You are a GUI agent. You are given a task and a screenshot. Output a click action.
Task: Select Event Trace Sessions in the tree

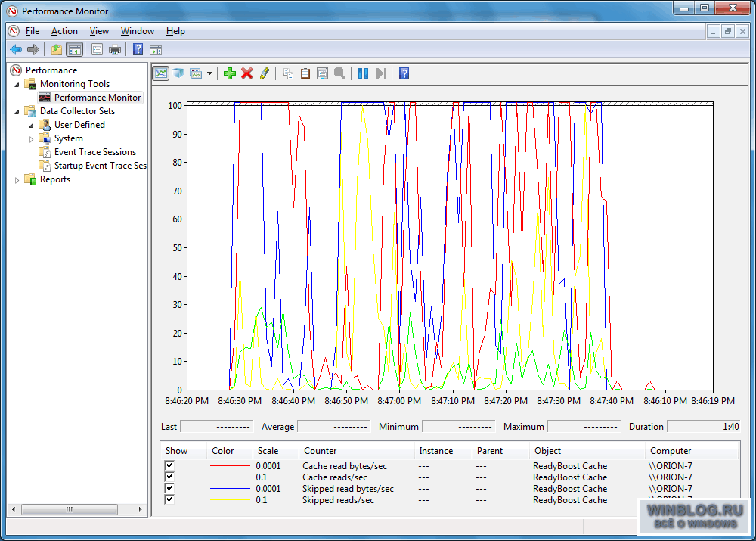click(95, 152)
